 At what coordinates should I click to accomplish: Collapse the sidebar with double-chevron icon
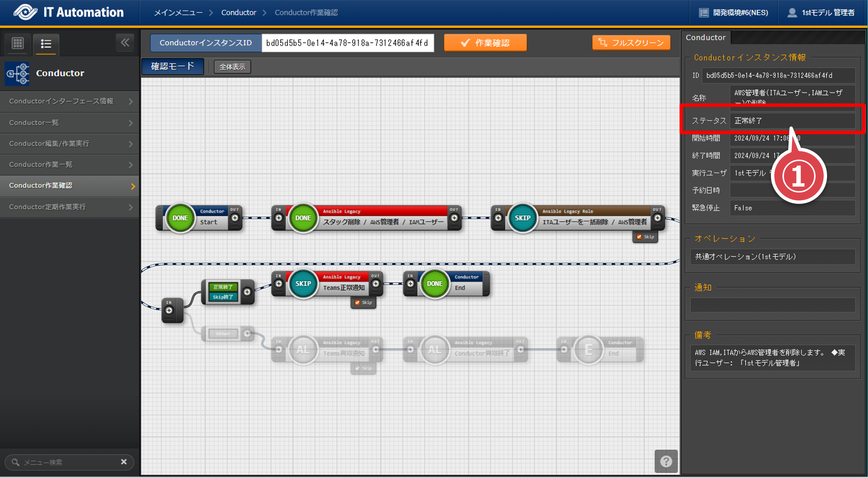point(125,43)
